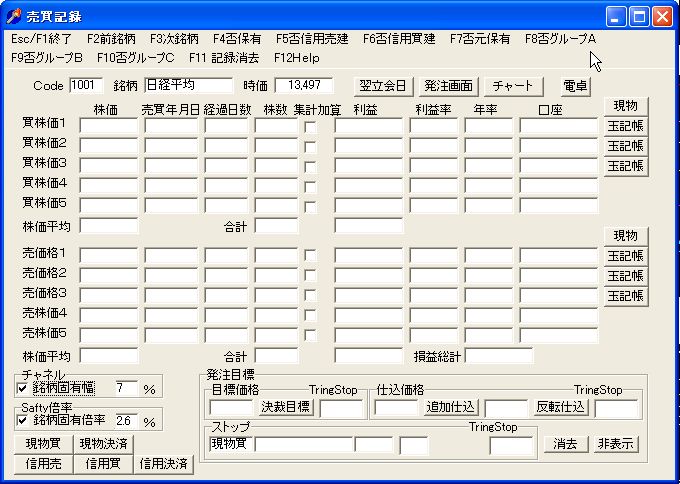The height and width of the screenshot is (484, 680).
Task: Check the 集計加算 box for 買株価1
Action: click(310, 126)
